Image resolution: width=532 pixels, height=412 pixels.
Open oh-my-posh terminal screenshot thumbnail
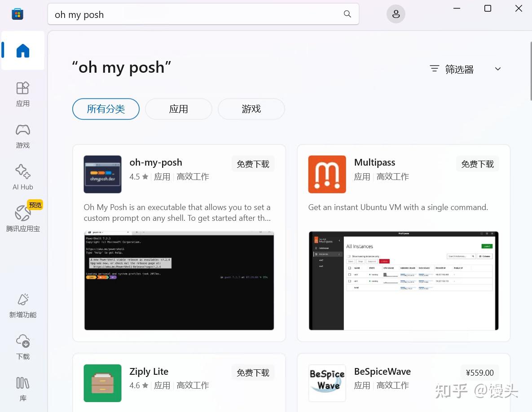pyautogui.click(x=179, y=281)
